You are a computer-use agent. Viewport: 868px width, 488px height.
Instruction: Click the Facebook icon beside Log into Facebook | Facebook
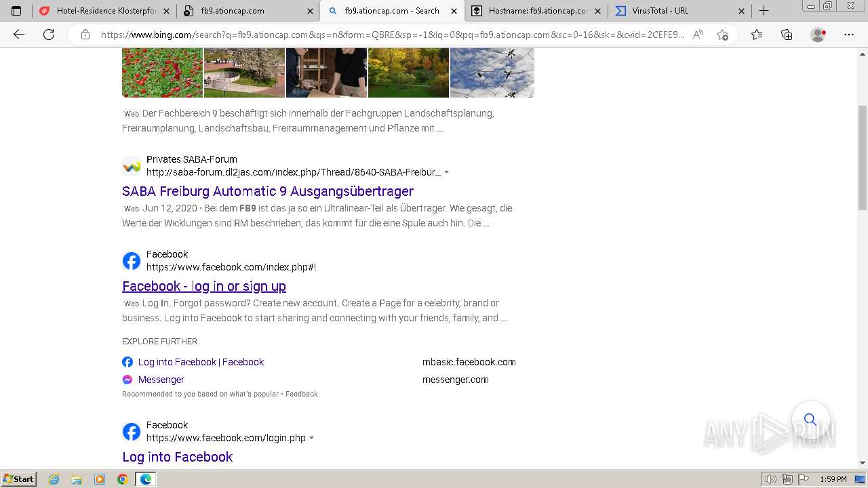point(127,362)
